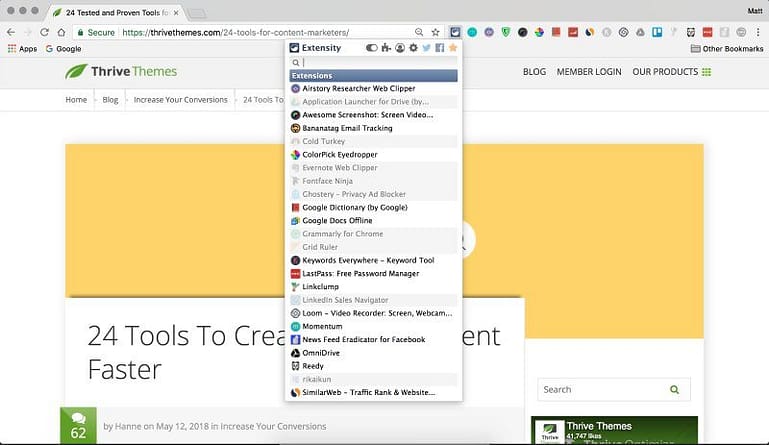Open Chrome's three-dot menu

click(x=758, y=32)
